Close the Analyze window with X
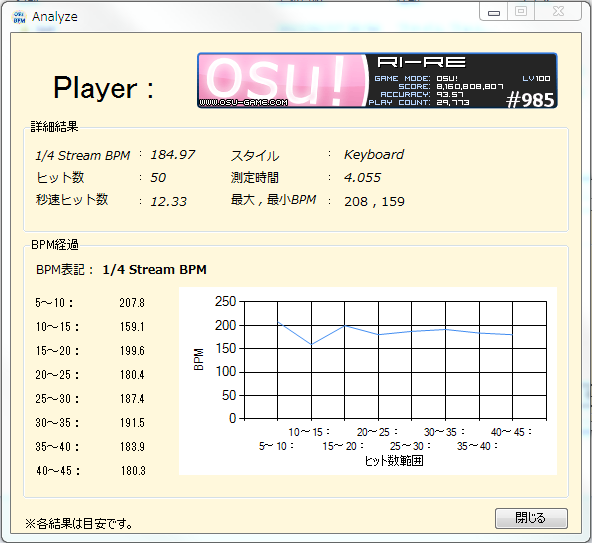Viewport: 592px width, 543px height. click(558, 12)
